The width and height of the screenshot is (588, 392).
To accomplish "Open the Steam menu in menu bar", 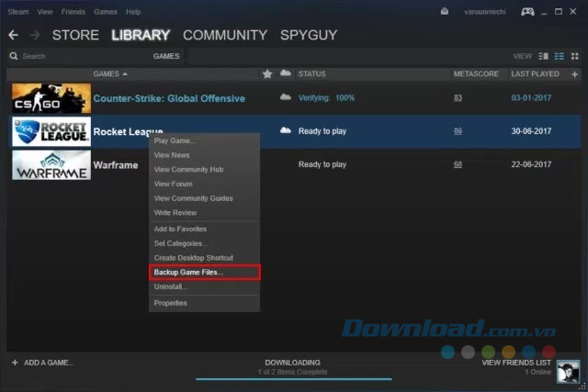I will pyautogui.click(x=17, y=12).
